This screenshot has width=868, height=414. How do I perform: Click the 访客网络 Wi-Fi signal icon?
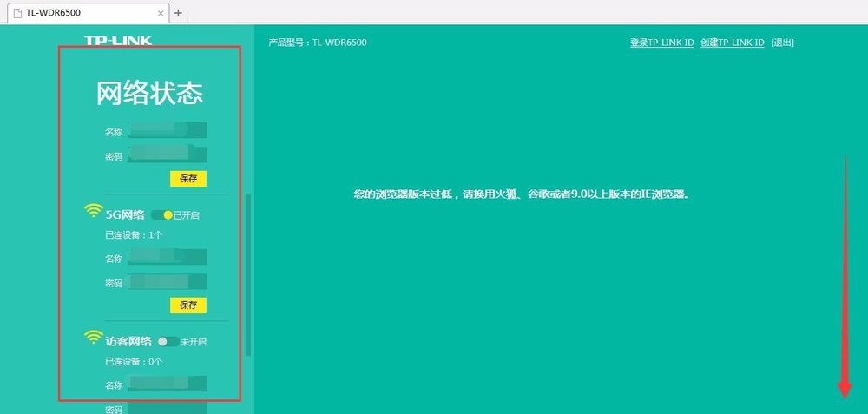click(93, 338)
